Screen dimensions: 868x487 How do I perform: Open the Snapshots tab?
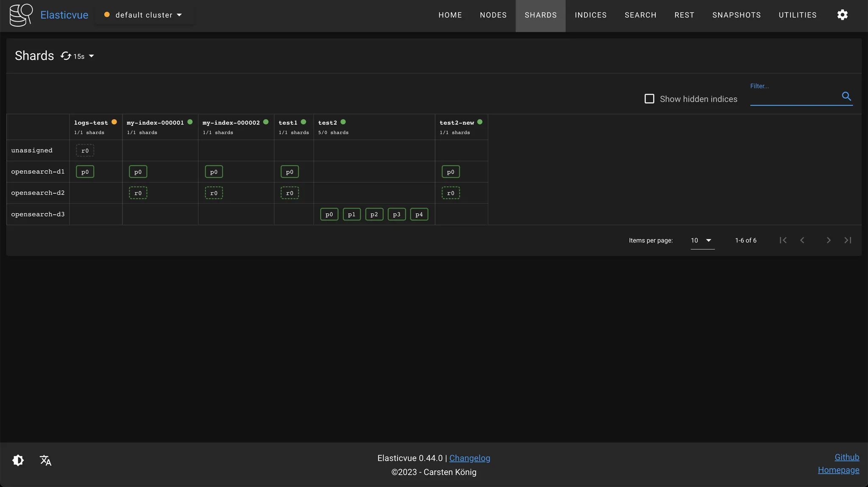(736, 15)
